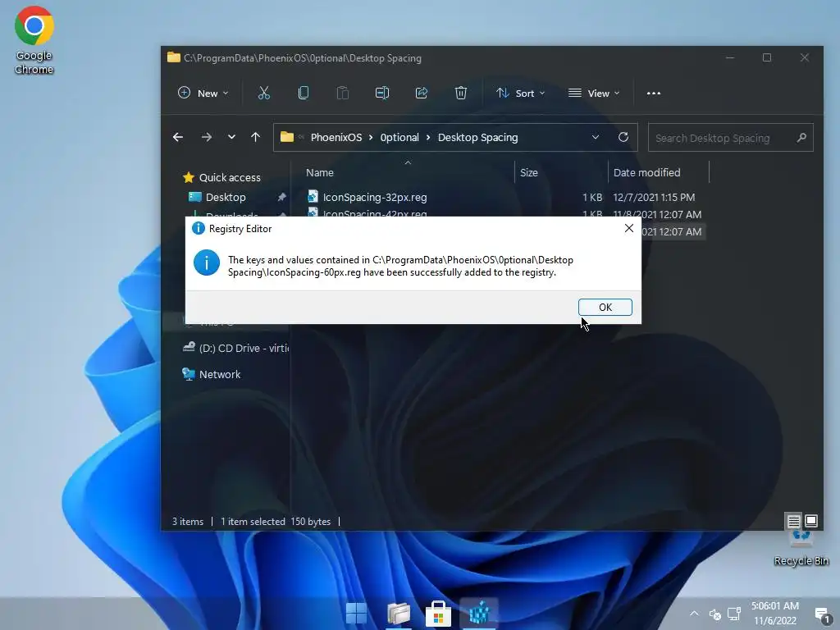Open the View dropdown
840x630 pixels.
[x=594, y=94]
